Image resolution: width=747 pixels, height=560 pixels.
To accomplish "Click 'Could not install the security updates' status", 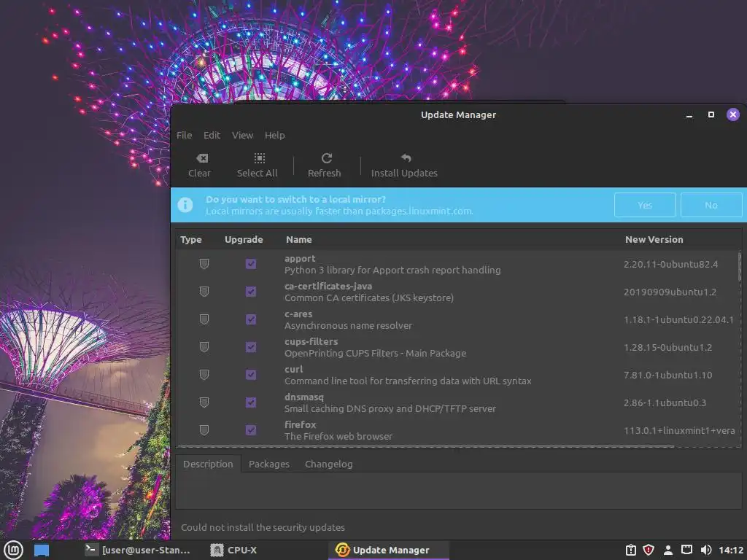I will (x=263, y=528).
